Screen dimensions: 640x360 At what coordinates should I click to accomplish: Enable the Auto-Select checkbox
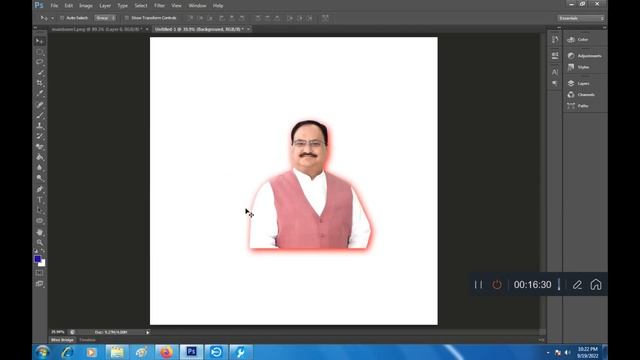(x=62, y=18)
